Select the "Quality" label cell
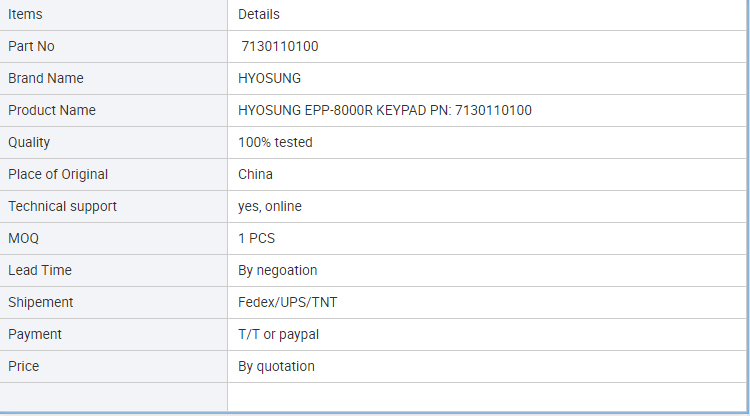Viewport: 750px width, 416px height. coord(29,142)
